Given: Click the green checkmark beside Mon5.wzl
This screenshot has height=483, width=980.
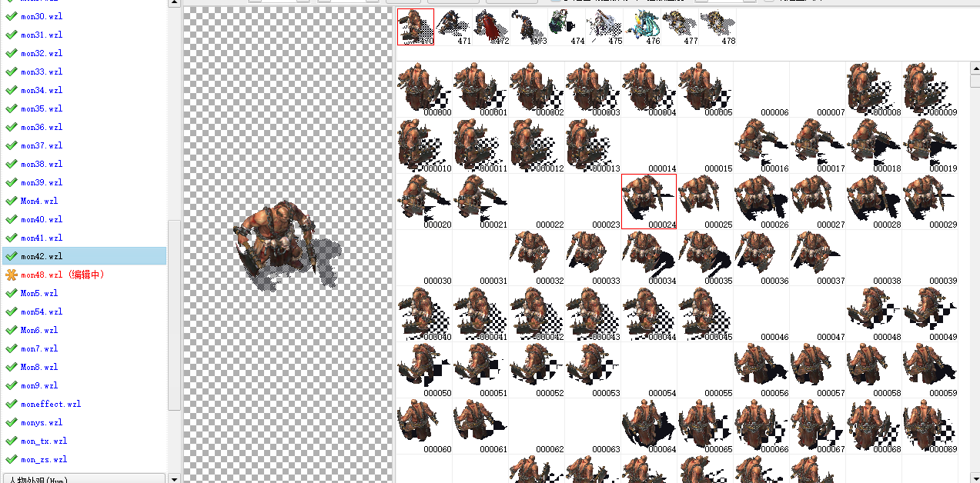Looking at the screenshot, I should pos(11,293).
